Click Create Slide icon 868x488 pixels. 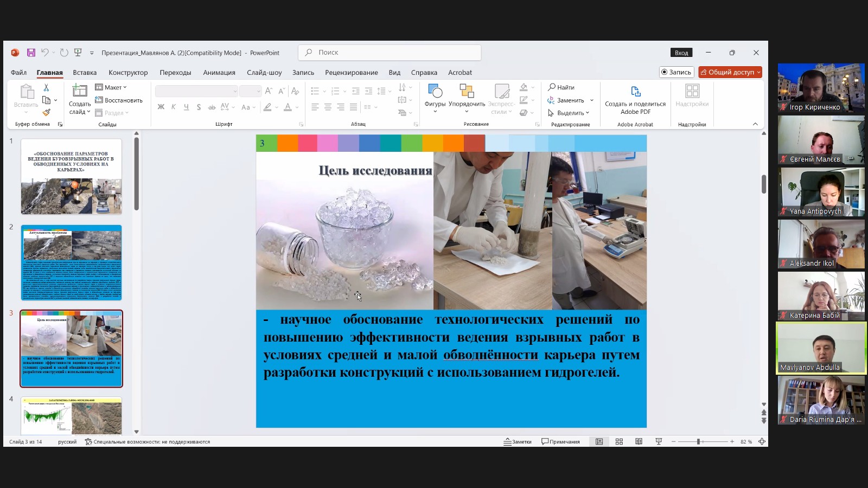pyautogui.click(x=80, y=91)
